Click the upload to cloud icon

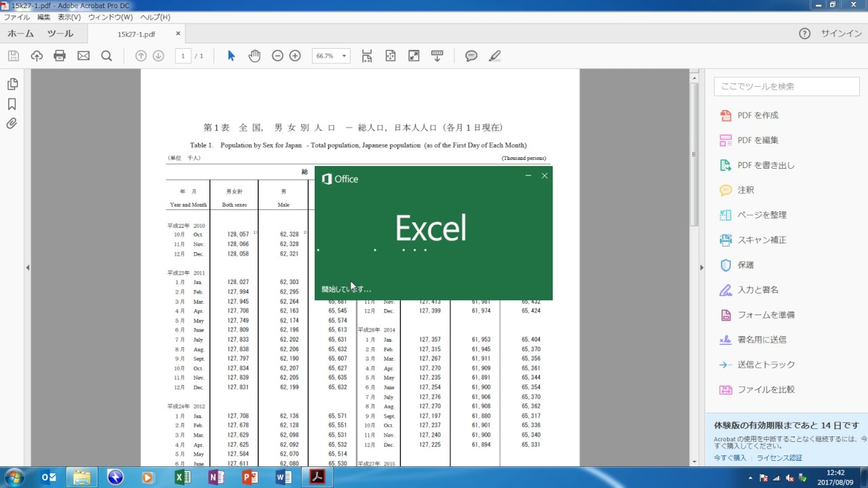(37, 56)
